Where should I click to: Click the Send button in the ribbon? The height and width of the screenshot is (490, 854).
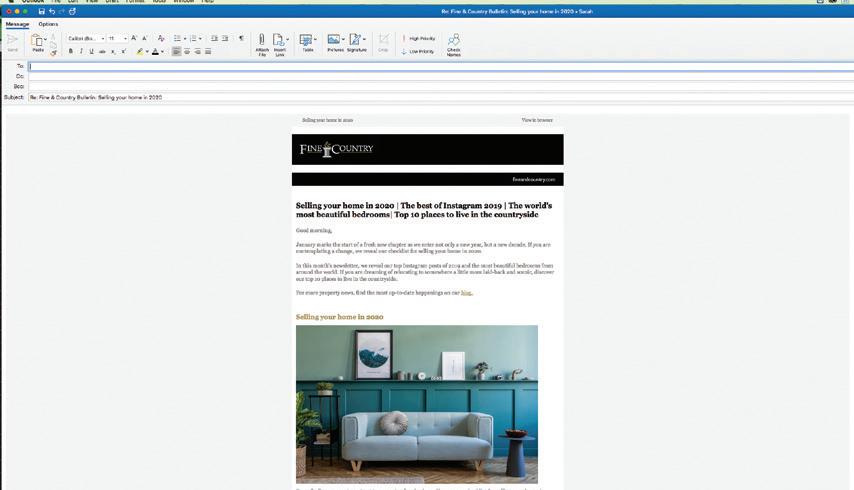tap(13, 42)
